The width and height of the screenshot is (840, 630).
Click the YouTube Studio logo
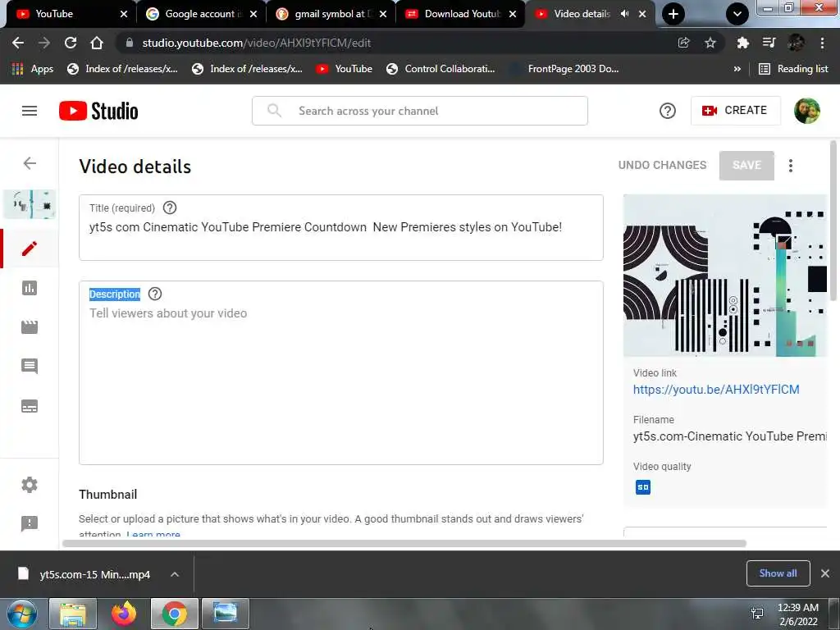[x=98, y=111]
